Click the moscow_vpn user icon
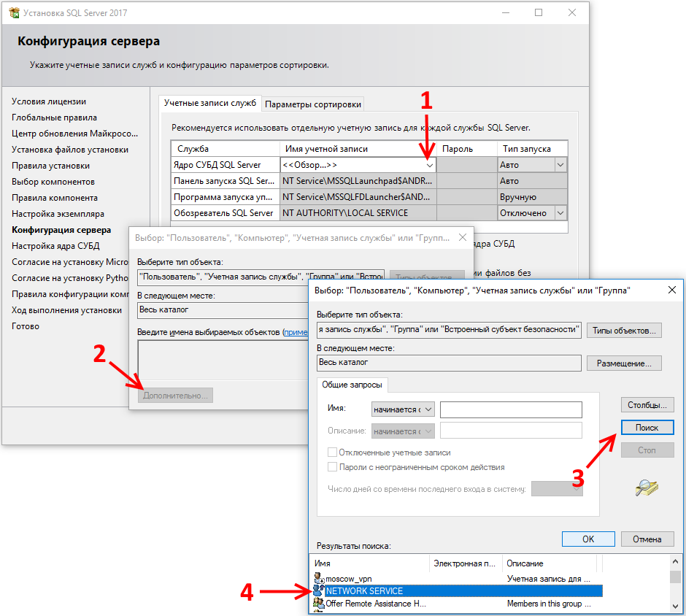The image size is (686, 616). coord(319,578)
